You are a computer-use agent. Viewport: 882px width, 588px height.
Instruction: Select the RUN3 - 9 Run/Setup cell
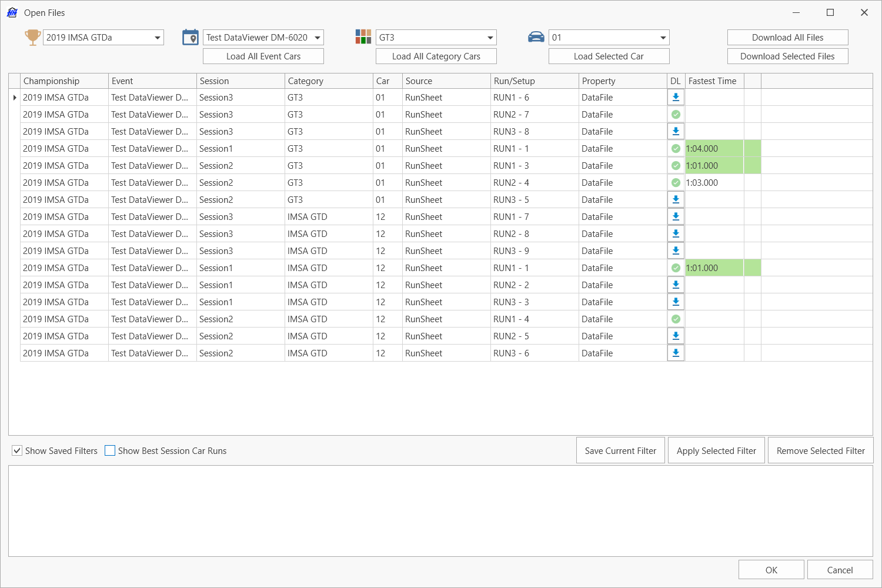(534, 250)
